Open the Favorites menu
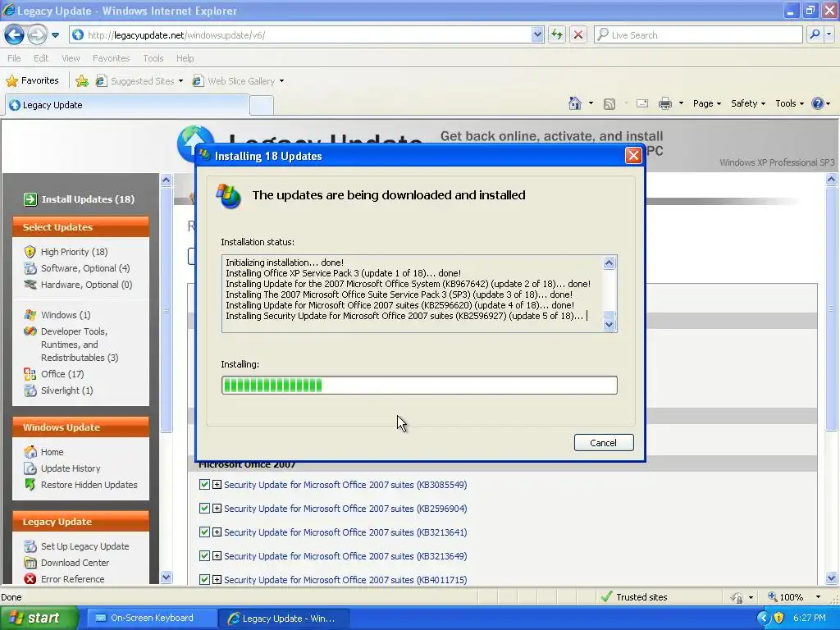Screen dimensions: 840x630 pos(111,58)
